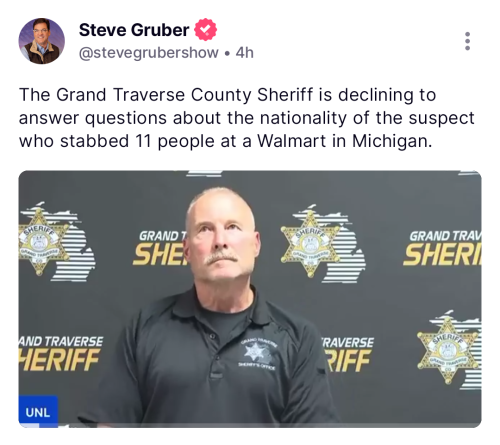Click the cropped "GRAND TRAV SHERI" backdrop text

click(x=442, y=248)
